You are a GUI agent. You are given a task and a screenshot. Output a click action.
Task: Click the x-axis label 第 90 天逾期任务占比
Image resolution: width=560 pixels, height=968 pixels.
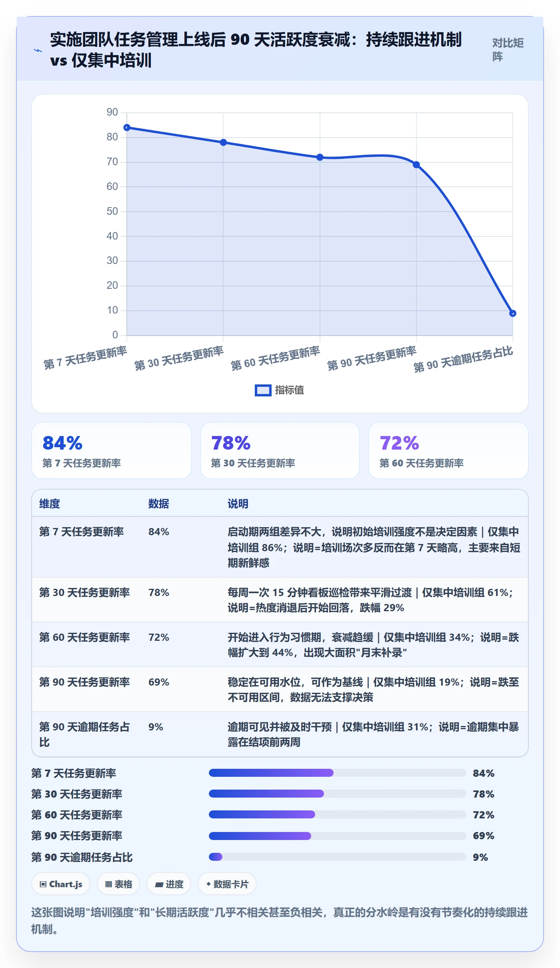click(463, 359)
